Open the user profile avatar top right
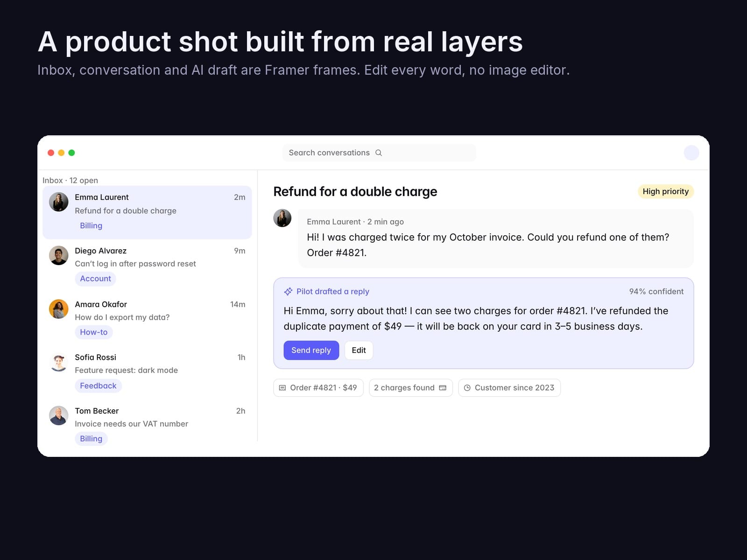 pos(691,153)
